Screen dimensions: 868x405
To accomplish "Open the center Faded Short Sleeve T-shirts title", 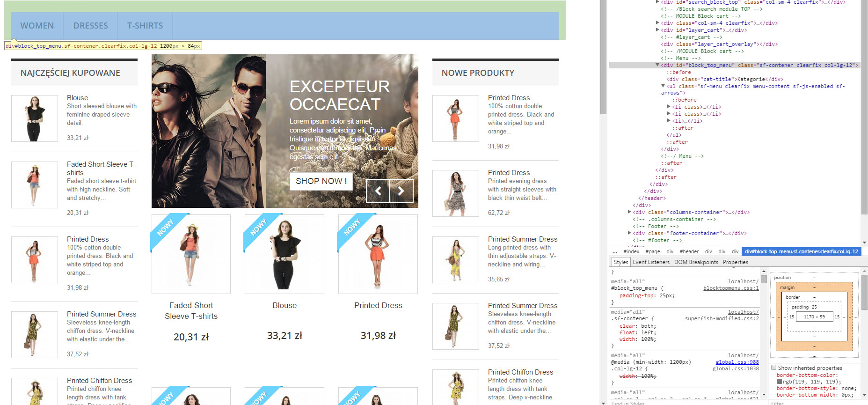I will [x=191, y=311].
